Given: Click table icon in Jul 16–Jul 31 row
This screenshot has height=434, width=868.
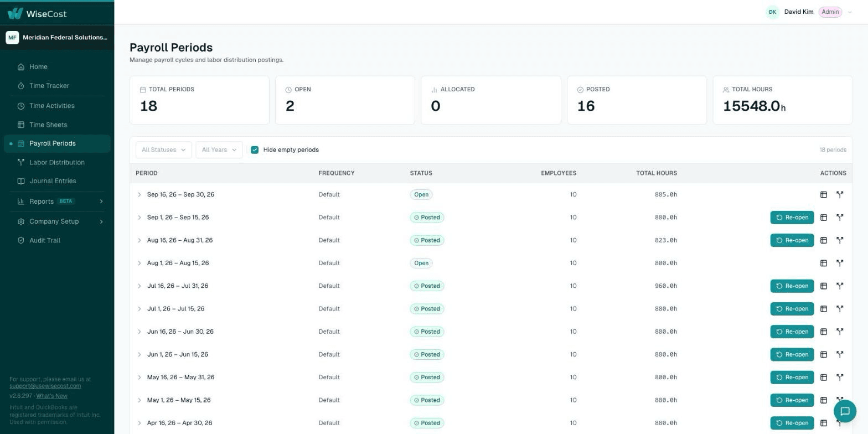Looking at the screenshot, I should 824,286.
